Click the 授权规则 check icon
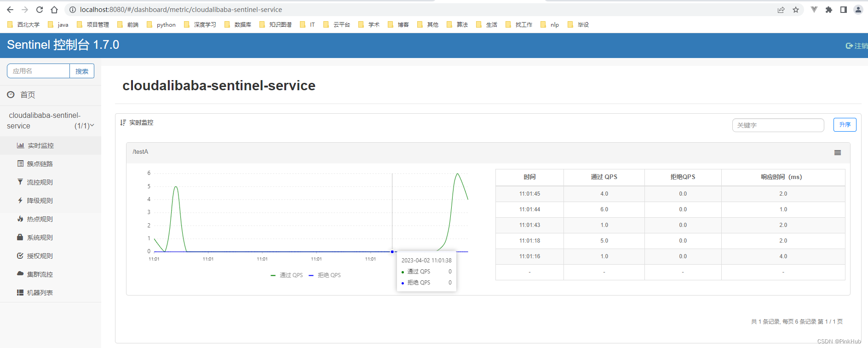The height and width of the screenshot is (348, 868). pos(20,255)
